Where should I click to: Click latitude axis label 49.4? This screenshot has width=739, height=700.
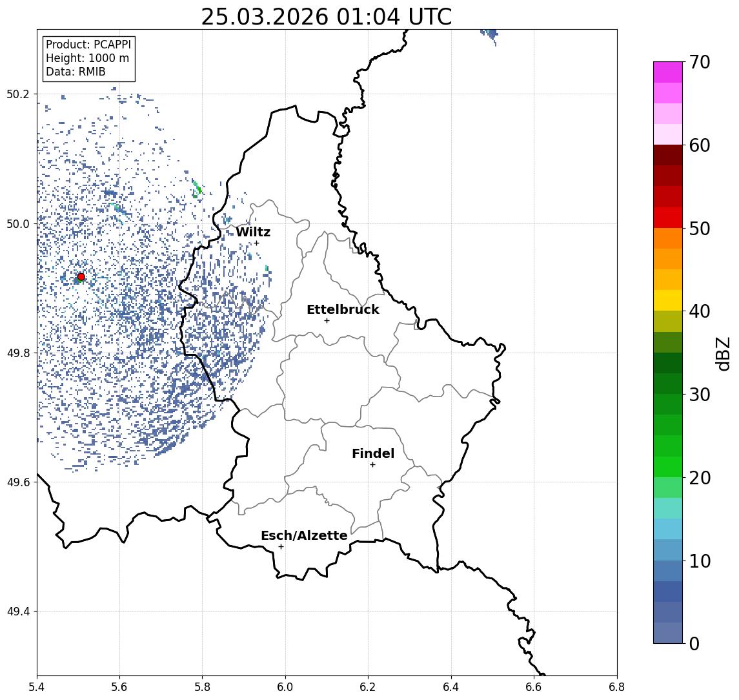tap(18, 612)
